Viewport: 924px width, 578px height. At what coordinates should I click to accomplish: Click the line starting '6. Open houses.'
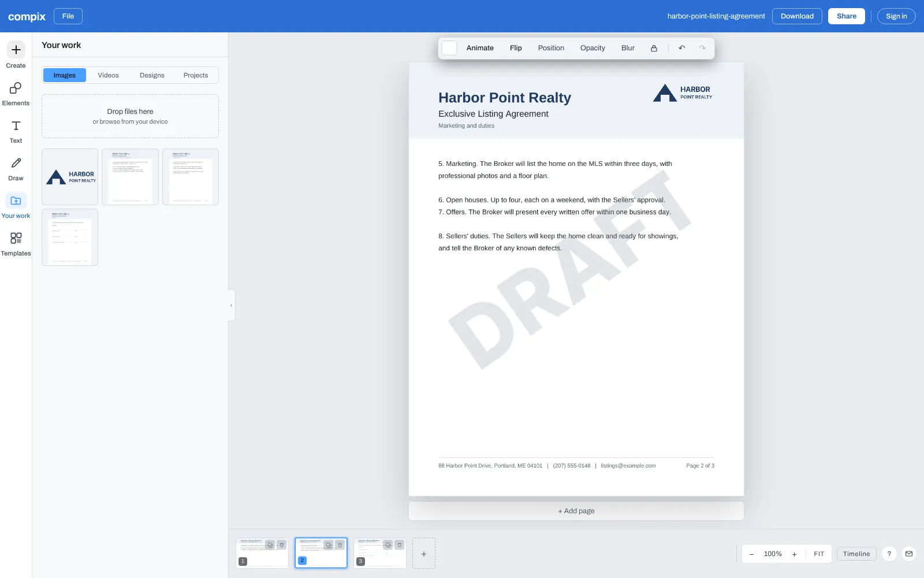point(552,200)
